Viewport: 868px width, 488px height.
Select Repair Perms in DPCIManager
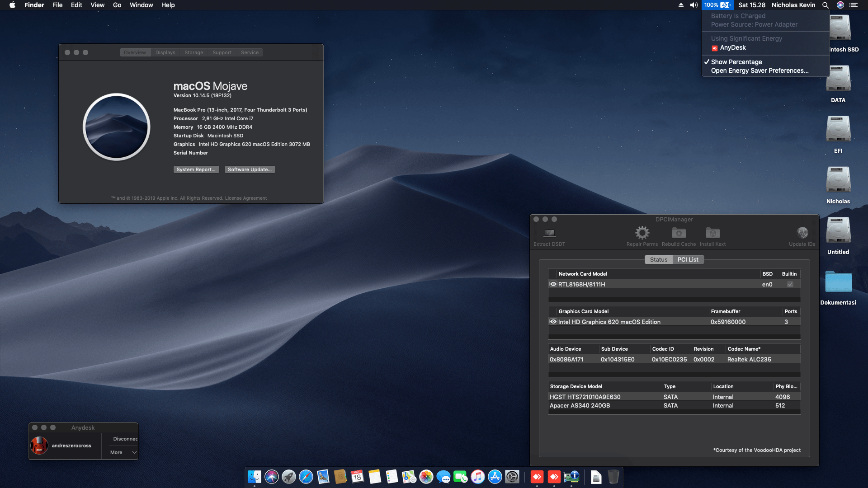pos(642,235)
